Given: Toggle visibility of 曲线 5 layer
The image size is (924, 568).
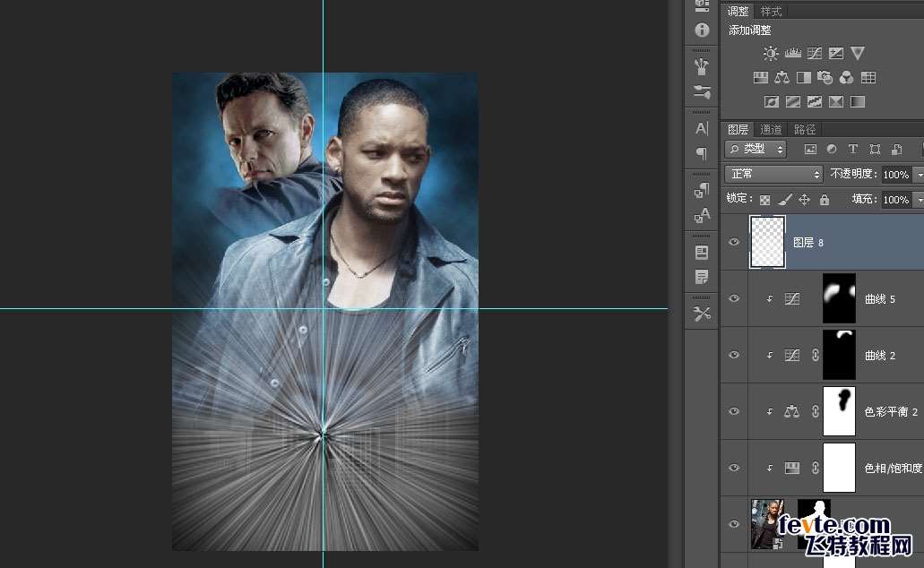Looking at the screenshot, I should click(x=734, y=298).
